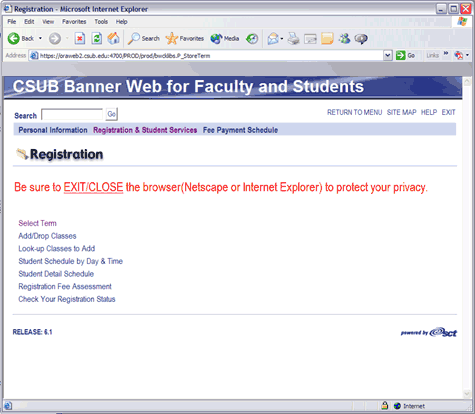Open Registration Fee Assessment link

[65, 287]
